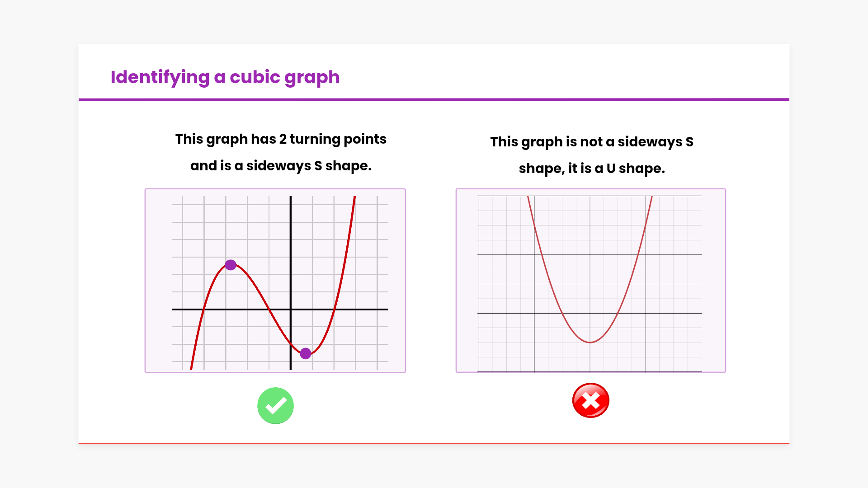Click the word 'graph' in the slide title
The image size is (868, 488).
click(312, 77)
